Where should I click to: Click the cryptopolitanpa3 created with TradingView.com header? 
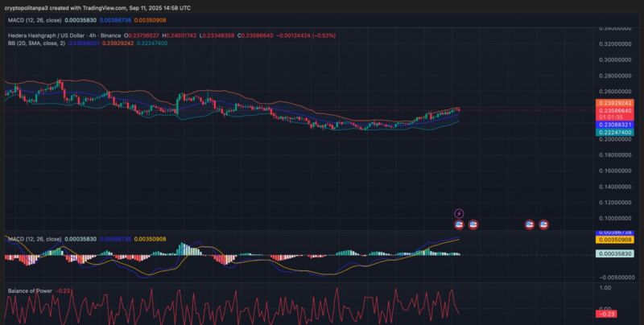point(97,8)
